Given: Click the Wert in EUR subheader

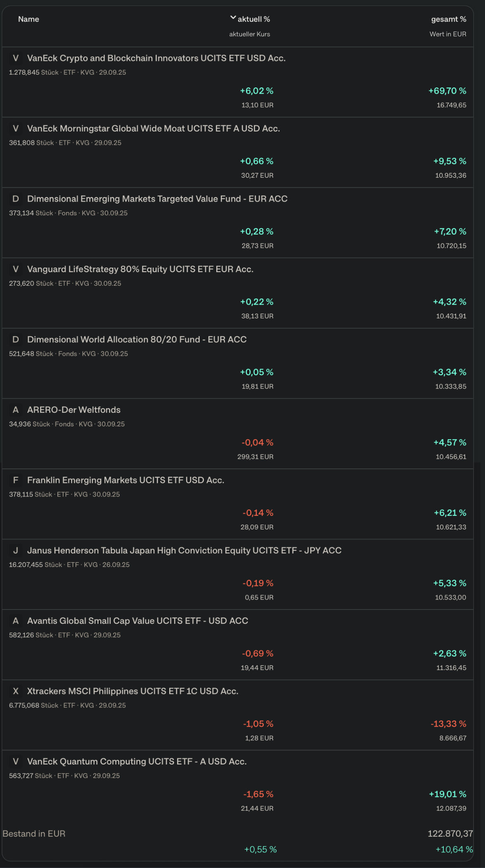Looking at the screenshot, I should [x=447, y=34].
